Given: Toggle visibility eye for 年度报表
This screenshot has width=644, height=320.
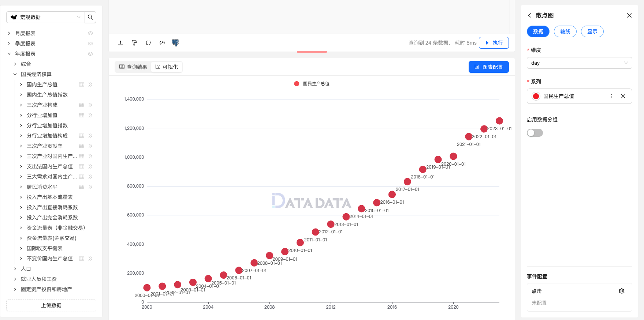Looking at the screenshot, I should pos(90,54).
